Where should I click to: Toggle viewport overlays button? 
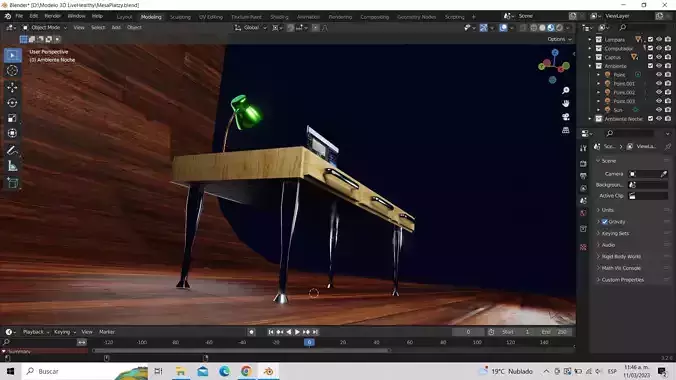[503, 28]
